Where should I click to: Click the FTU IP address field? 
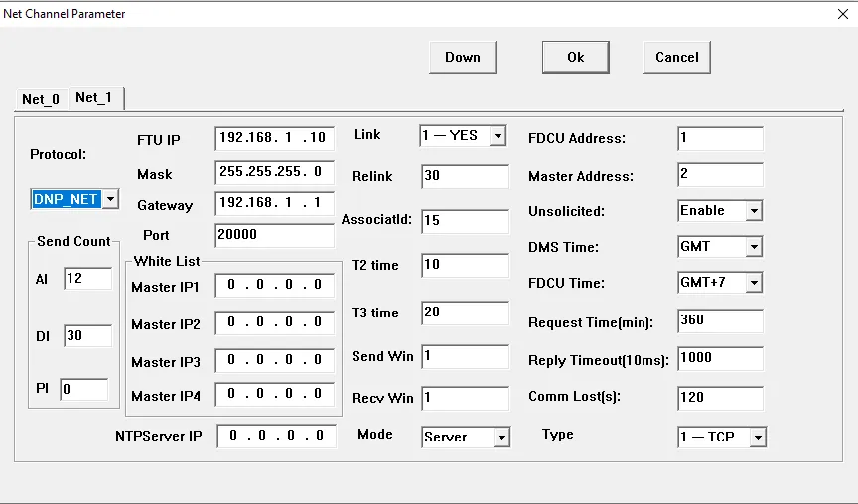[x=274, y=138]
